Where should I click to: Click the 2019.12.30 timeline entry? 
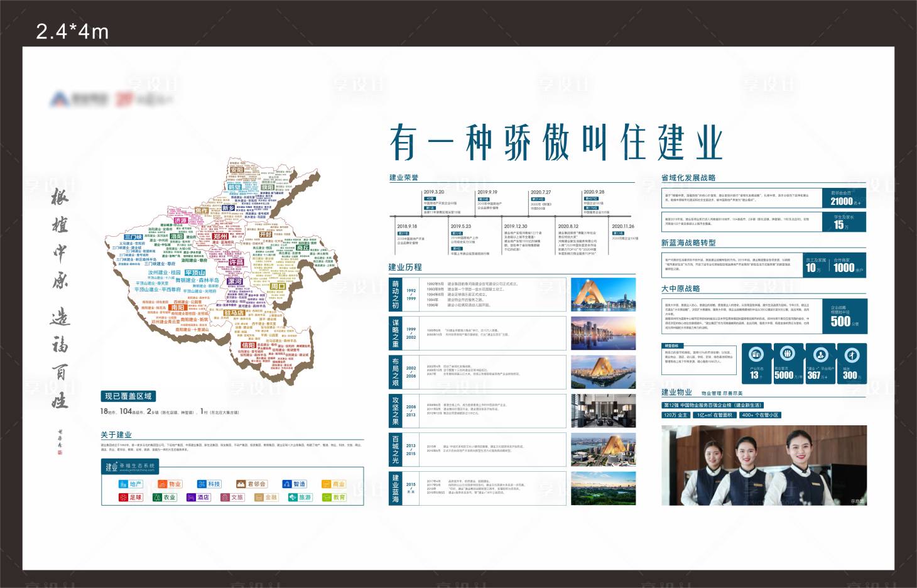(x=523, y=238)
